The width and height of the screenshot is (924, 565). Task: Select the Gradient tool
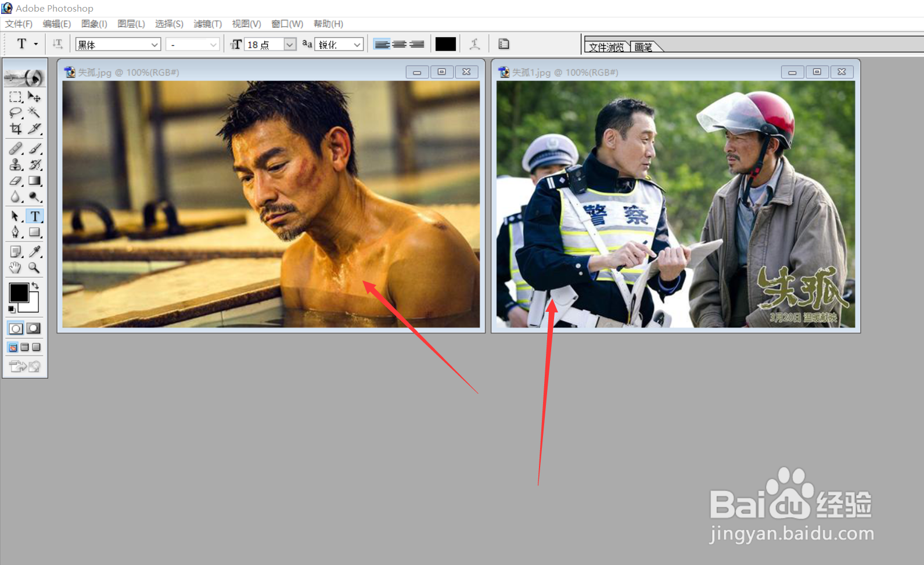click(34, 181)
